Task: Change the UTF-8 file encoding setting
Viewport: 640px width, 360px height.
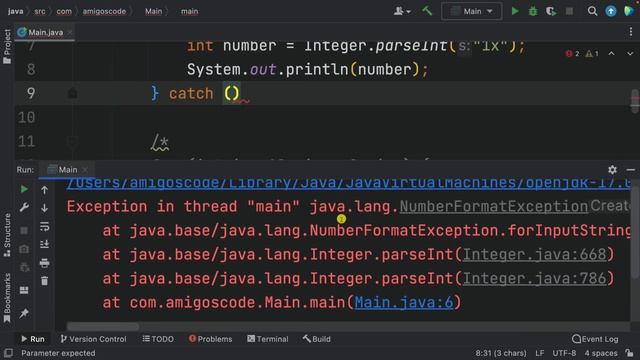Action: pyautogui.click(x=564, y=353)
